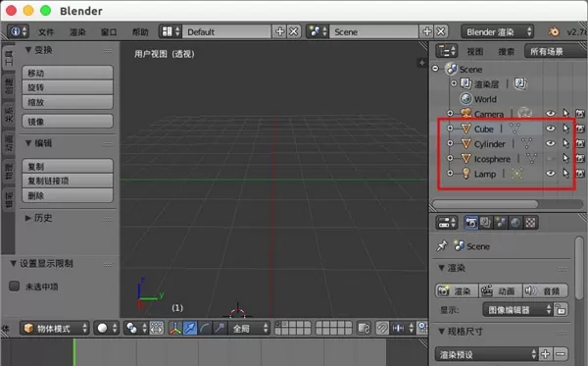Toggle Icosphere selectability cursor icon
The image size is (588, 366).
coord(565,158)
